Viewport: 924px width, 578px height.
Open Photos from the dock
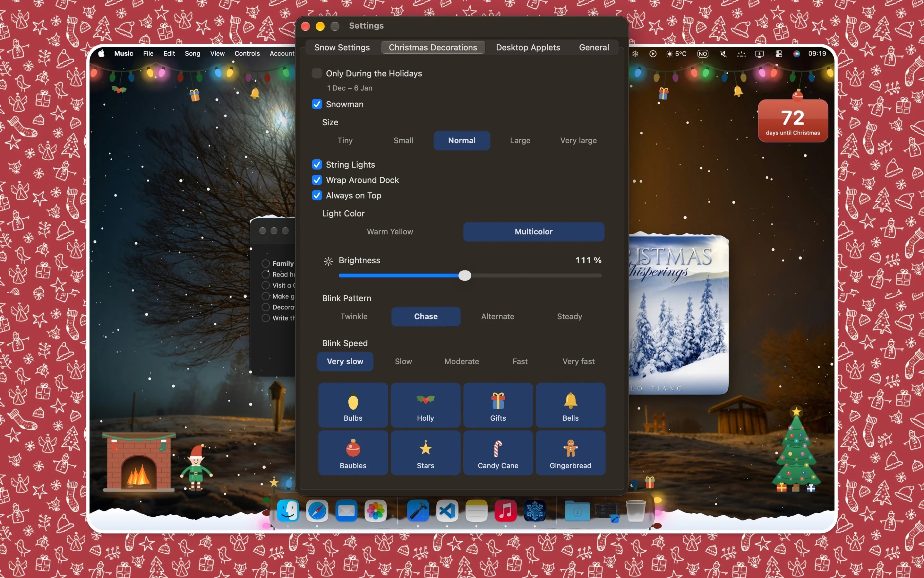point(375,510)
